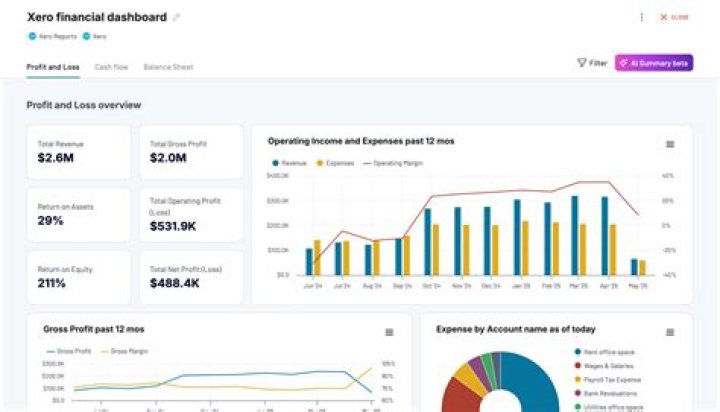Toggle the Gross Margin line legend
Viewport: 720px width, 412px height.
click(x=124, y=351)
